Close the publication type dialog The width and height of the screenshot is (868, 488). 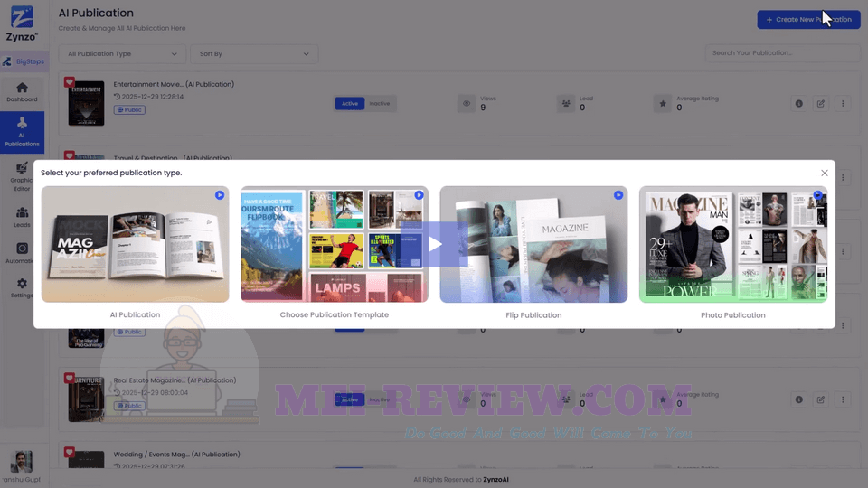(x=825, y=174)
